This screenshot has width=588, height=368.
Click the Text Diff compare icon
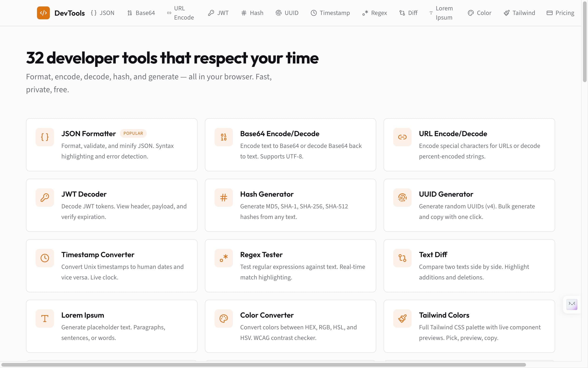[x=402, y=258]
